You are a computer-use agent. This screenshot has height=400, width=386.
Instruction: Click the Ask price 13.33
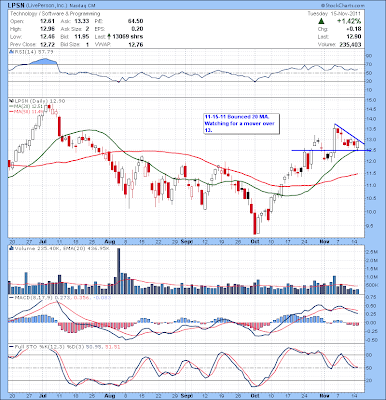[82, 21]
